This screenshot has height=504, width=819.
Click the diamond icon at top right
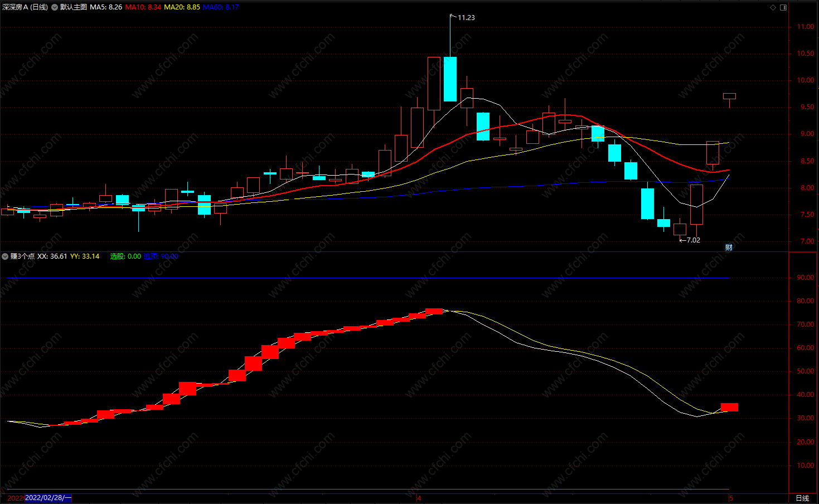773,7
